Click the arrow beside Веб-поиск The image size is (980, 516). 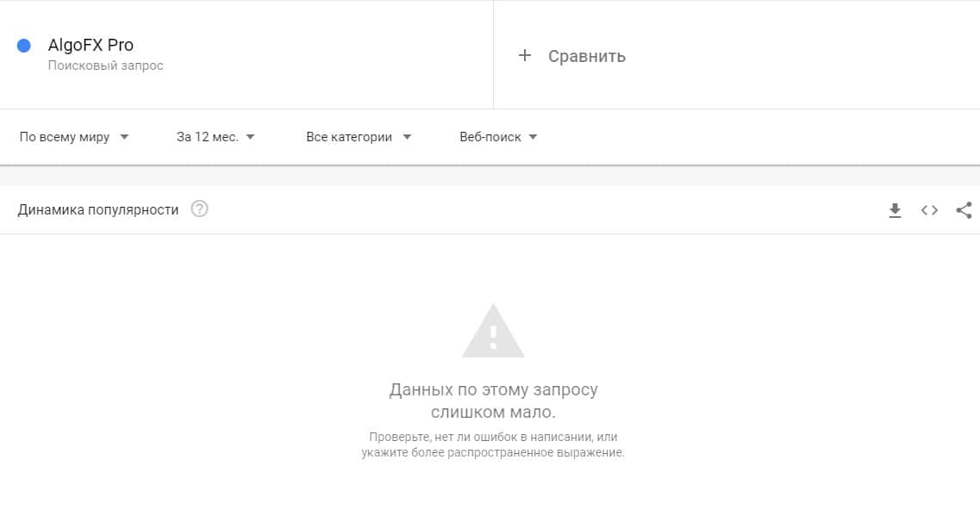[x=534, y=138]
